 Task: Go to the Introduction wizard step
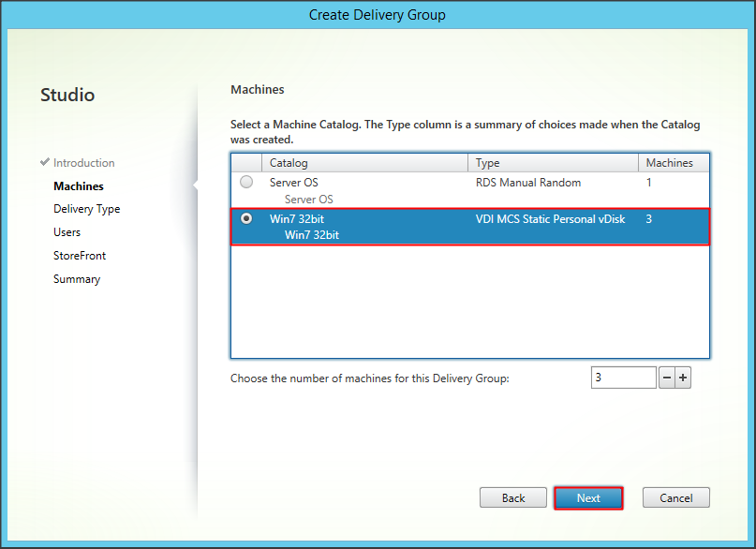click(x=83, y=163)
